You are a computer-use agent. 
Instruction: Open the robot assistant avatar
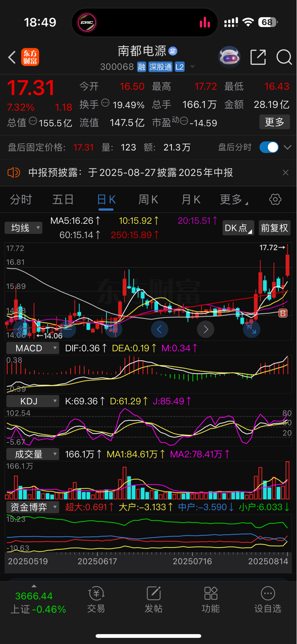point(229,57)
